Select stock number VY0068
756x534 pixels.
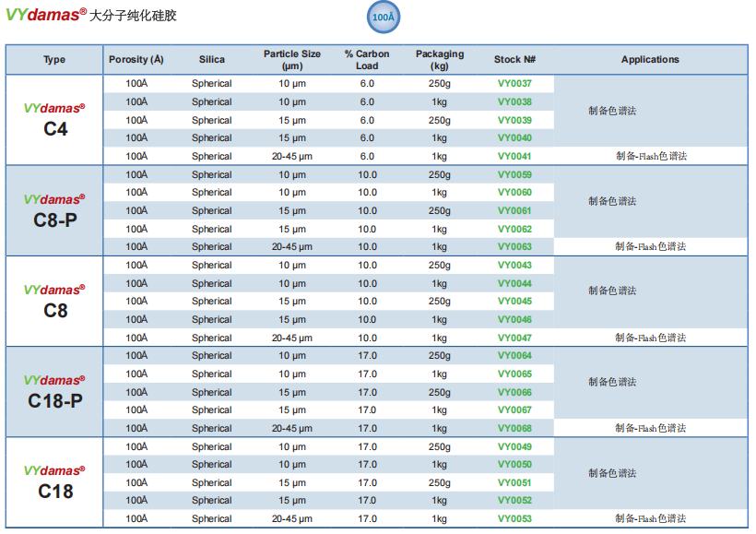514,428
